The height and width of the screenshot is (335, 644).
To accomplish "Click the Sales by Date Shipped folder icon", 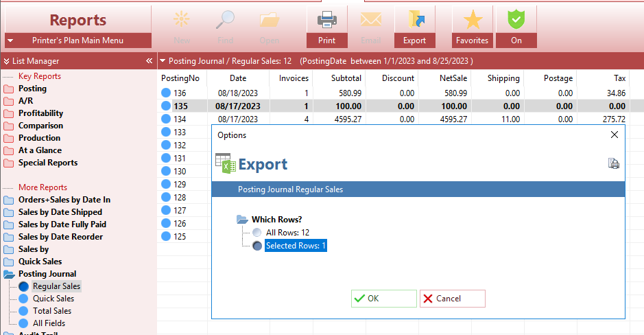I will [x=9, y=213].
